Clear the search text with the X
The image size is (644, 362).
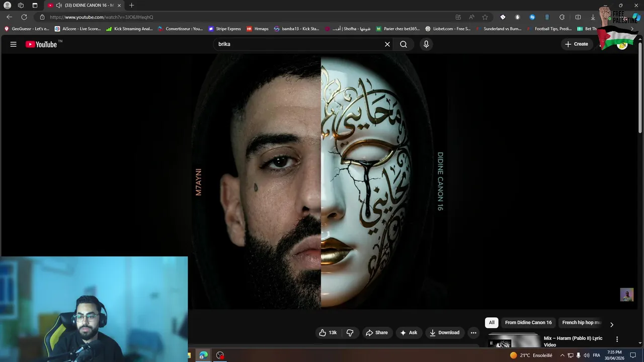point(387,44)
